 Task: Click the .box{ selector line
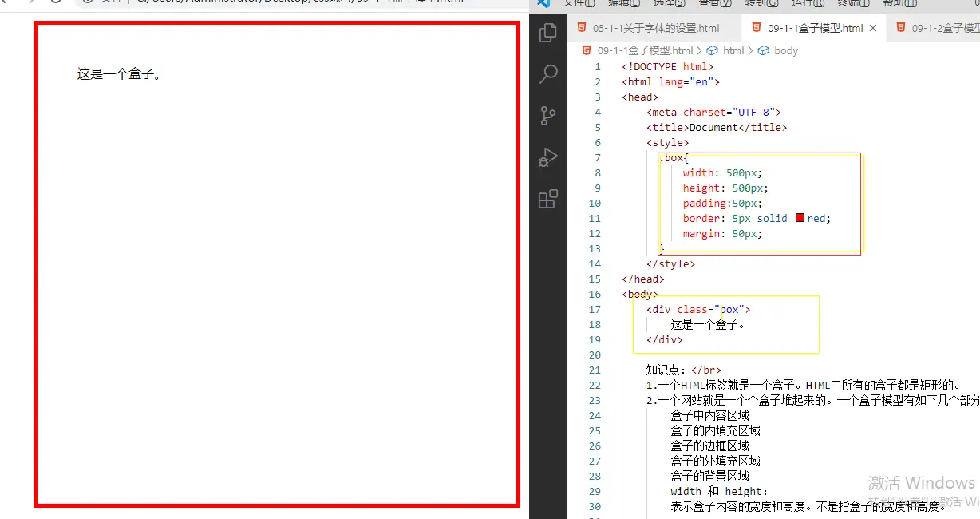(x=674, y=158)
